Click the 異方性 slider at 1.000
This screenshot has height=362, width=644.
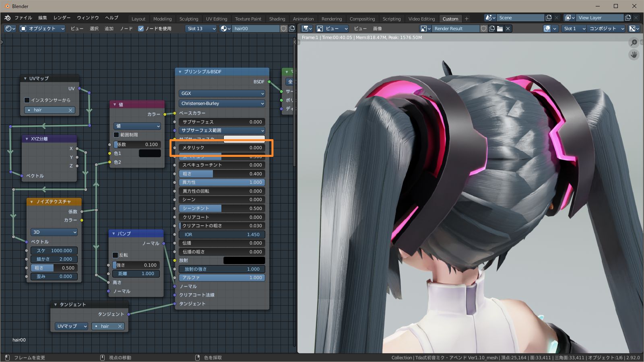pos(222,182)
